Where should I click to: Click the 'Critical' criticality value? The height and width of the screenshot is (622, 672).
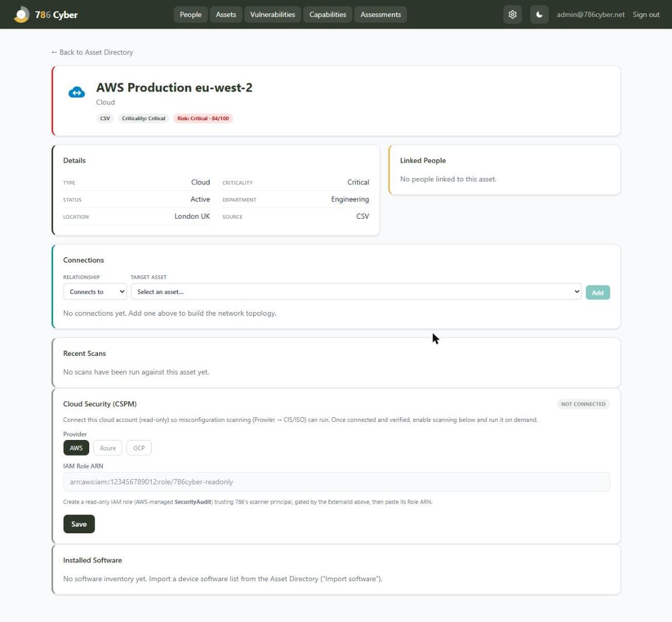click(x=358, y=182)
